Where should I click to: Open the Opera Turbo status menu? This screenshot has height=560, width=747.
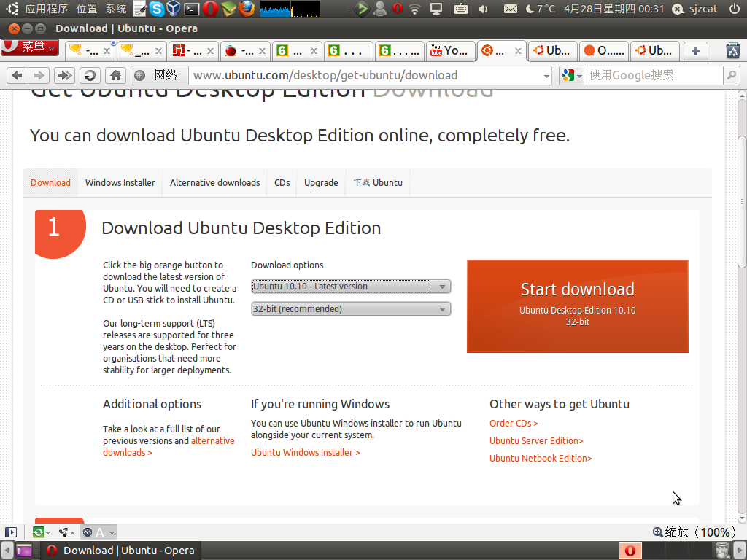click(x=98, y=532)
